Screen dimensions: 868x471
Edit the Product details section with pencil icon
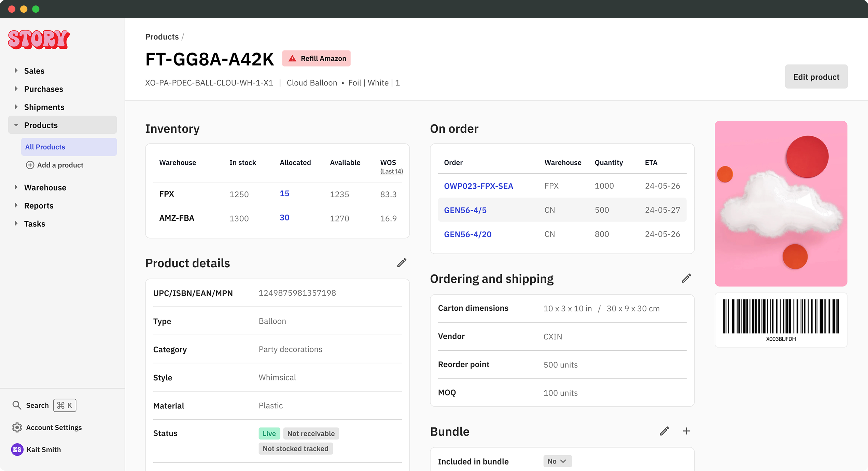pos(402,263)
